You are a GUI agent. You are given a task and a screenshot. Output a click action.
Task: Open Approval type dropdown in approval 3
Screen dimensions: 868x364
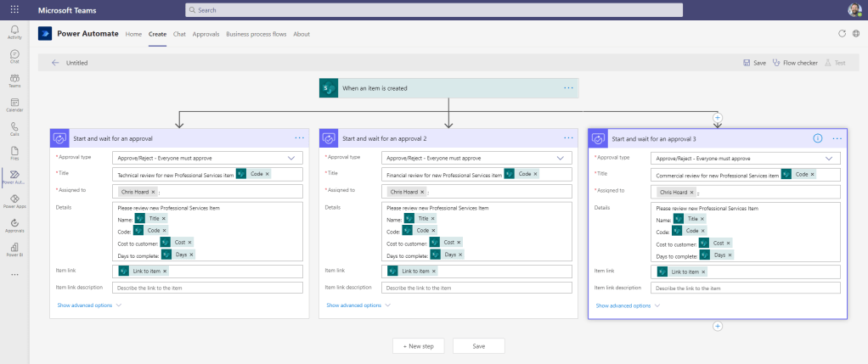pos(829,158)
